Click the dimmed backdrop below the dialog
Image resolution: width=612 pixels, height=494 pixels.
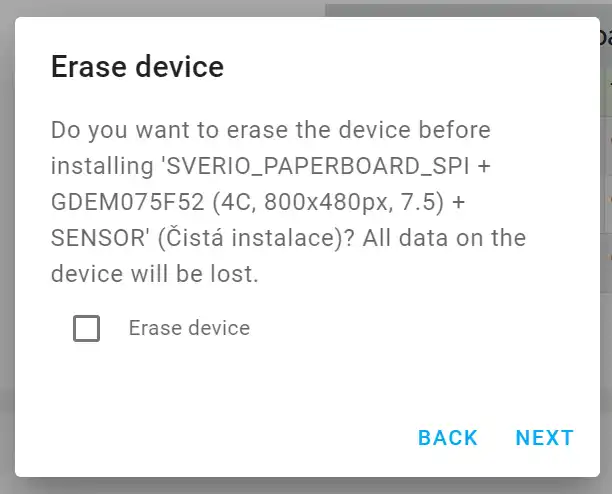coord(300,486)
